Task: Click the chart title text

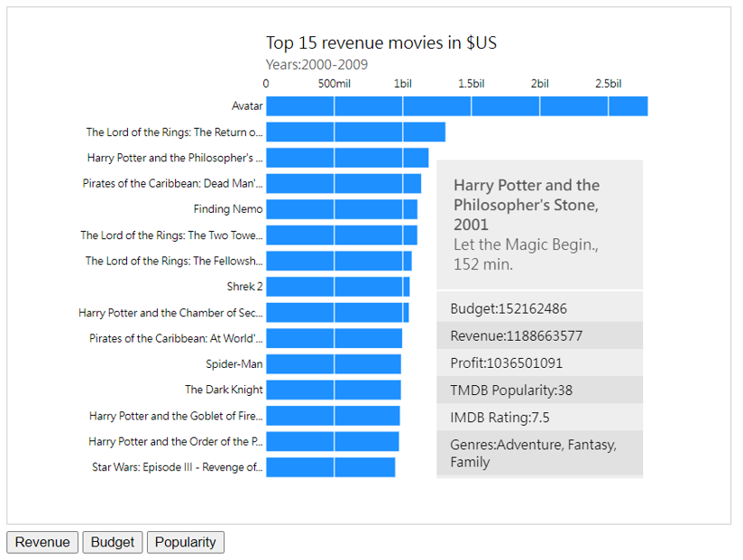Action: tap(381, 42)
